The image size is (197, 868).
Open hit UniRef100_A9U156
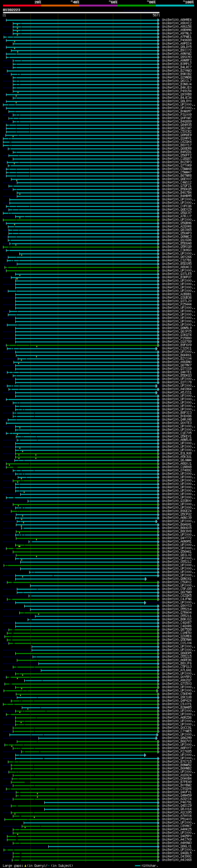coord(177,26)
